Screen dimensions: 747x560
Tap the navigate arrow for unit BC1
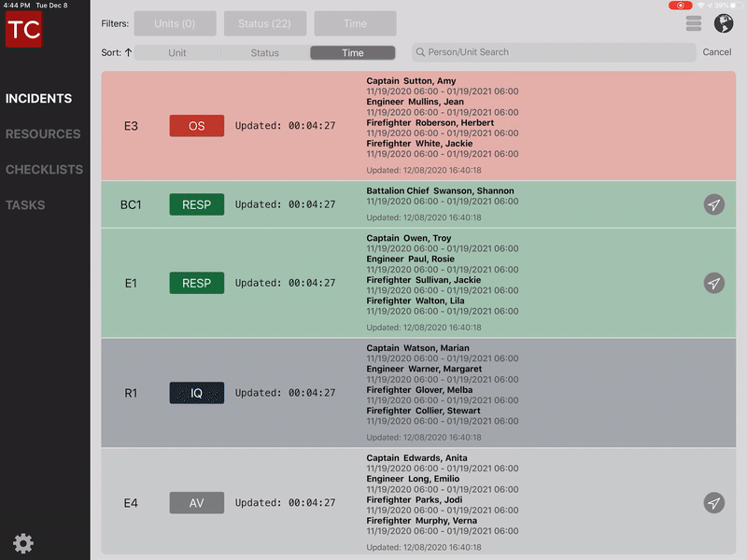714,204
